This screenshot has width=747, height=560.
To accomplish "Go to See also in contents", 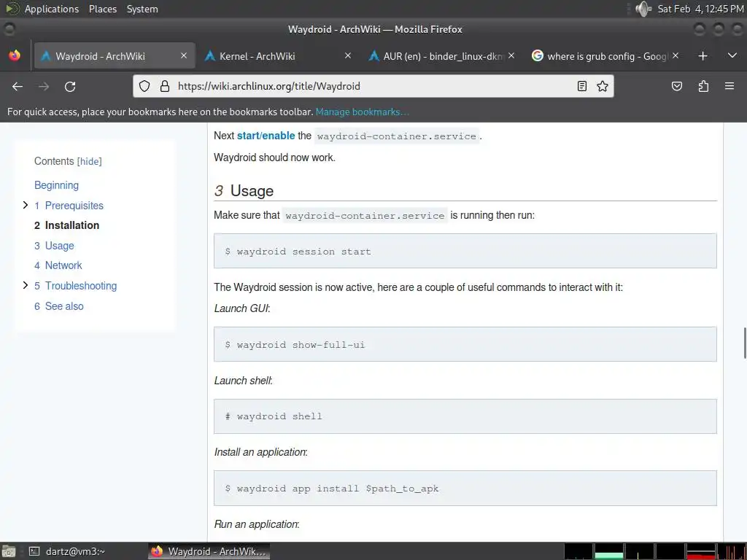I will [x=58, y=306].
